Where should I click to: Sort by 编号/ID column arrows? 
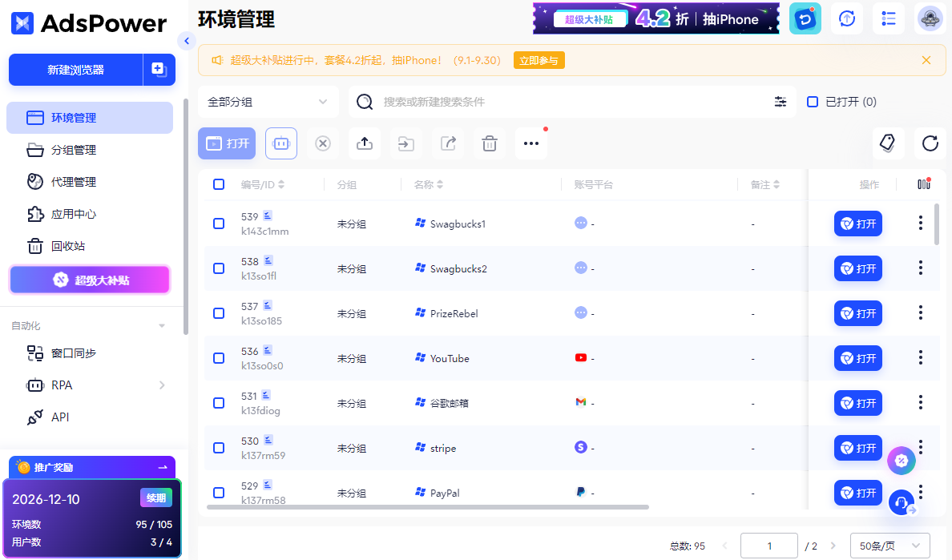281,184
